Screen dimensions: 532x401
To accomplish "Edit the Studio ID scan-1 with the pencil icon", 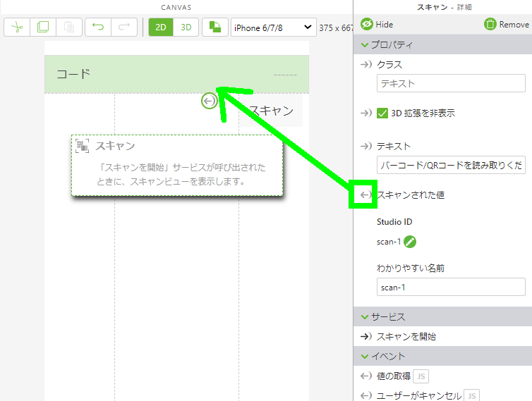I will [x=410, y=242].
